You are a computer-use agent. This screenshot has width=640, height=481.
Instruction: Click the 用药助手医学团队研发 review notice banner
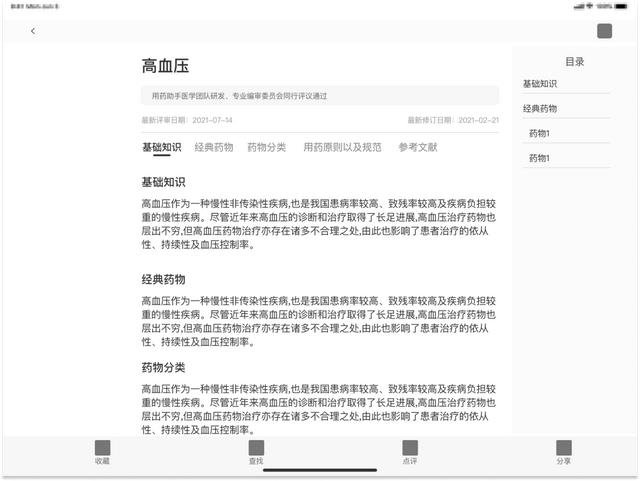[x=320, y=96]
